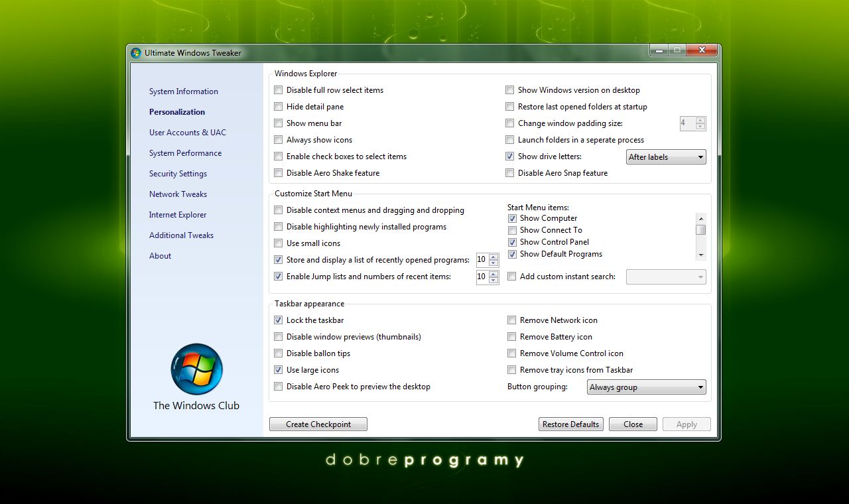Uncheck Enable Jump lists recent items

point(279,277)
